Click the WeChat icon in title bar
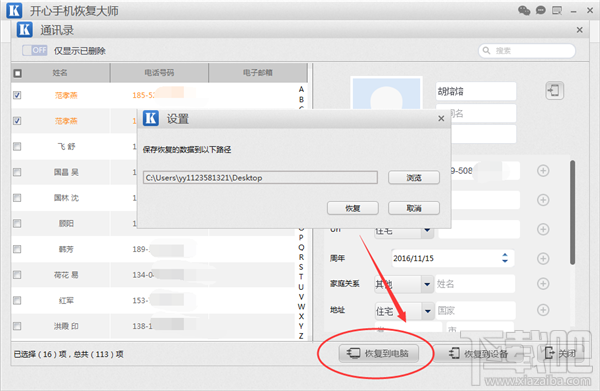This screenshot has width=600, height=391. (x=524, y=10)
